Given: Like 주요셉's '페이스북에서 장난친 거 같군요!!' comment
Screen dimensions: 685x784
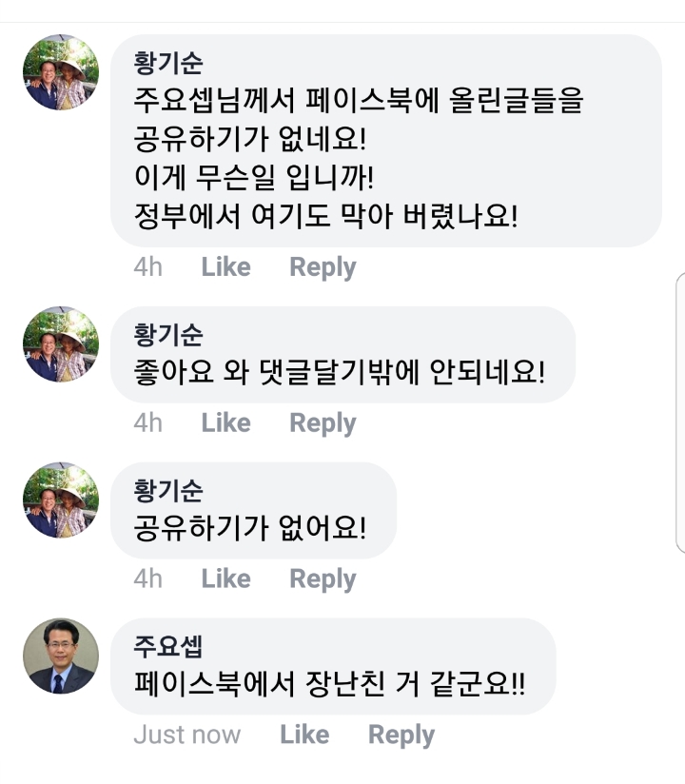Looking at the screenshot, I should (x=304, y=735).
